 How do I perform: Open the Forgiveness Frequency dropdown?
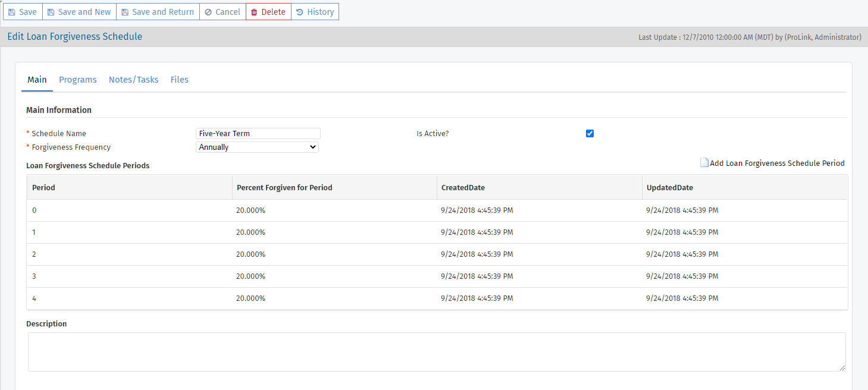[257, 147]
